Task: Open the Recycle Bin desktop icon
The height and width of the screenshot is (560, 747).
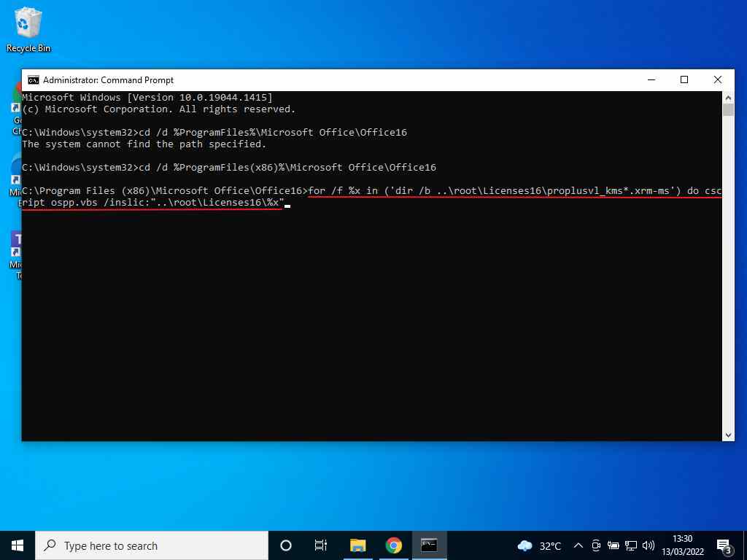Action: coord(28,29)
